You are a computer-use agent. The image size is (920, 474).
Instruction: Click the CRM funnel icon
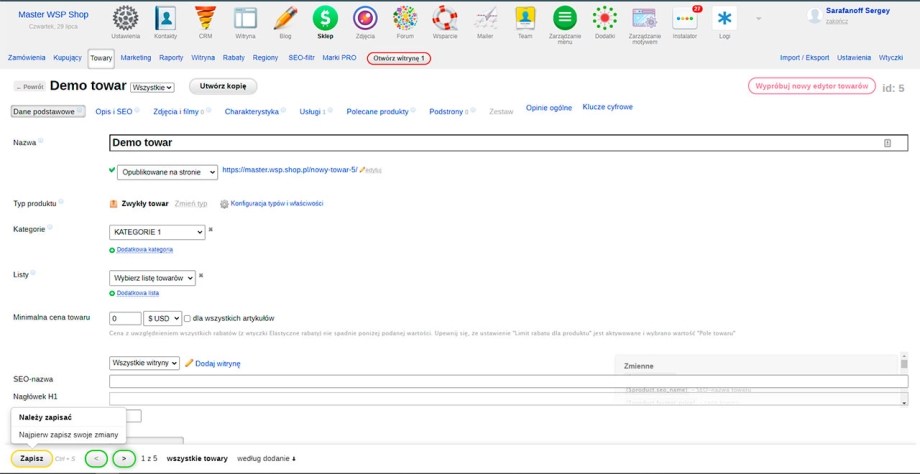coord(205,19)
